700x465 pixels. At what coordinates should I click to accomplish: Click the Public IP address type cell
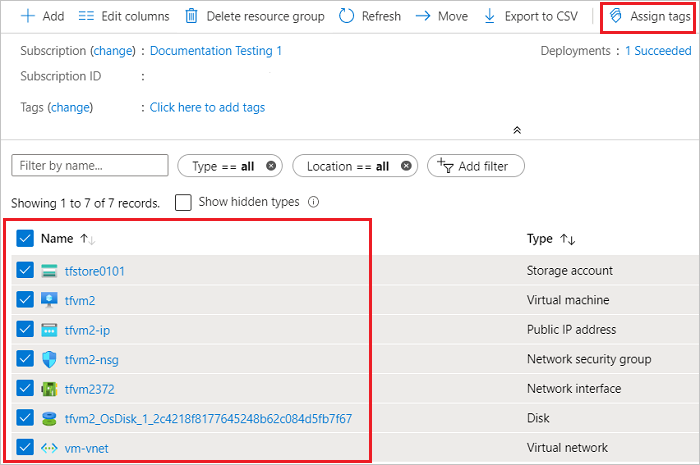571,329
